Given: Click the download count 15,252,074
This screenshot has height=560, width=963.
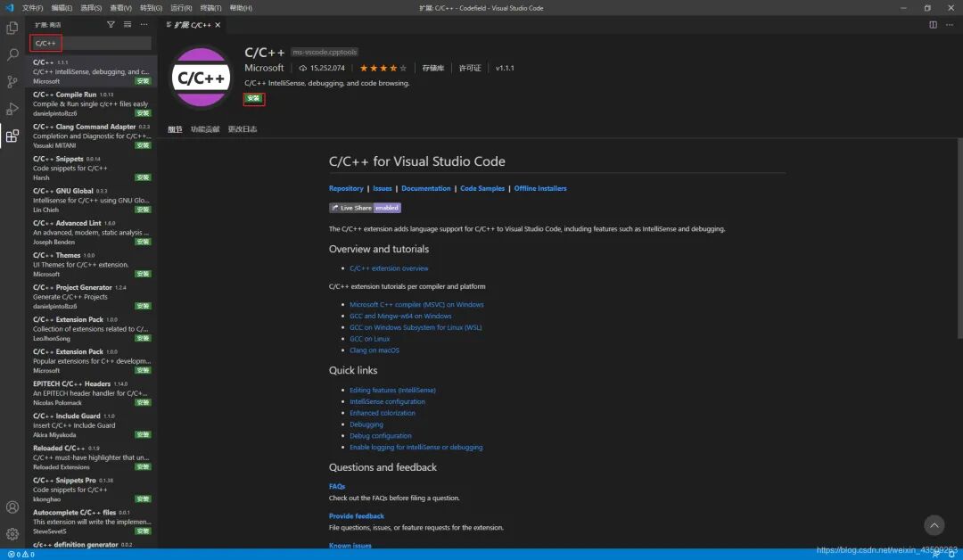Looking at the screenshot, I should [x=322, y=68].
